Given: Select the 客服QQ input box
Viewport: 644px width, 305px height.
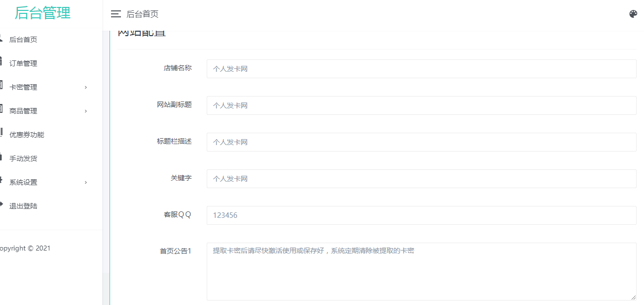Looking at the screenshot, I should pyautogui.click(x=421, y=215).
